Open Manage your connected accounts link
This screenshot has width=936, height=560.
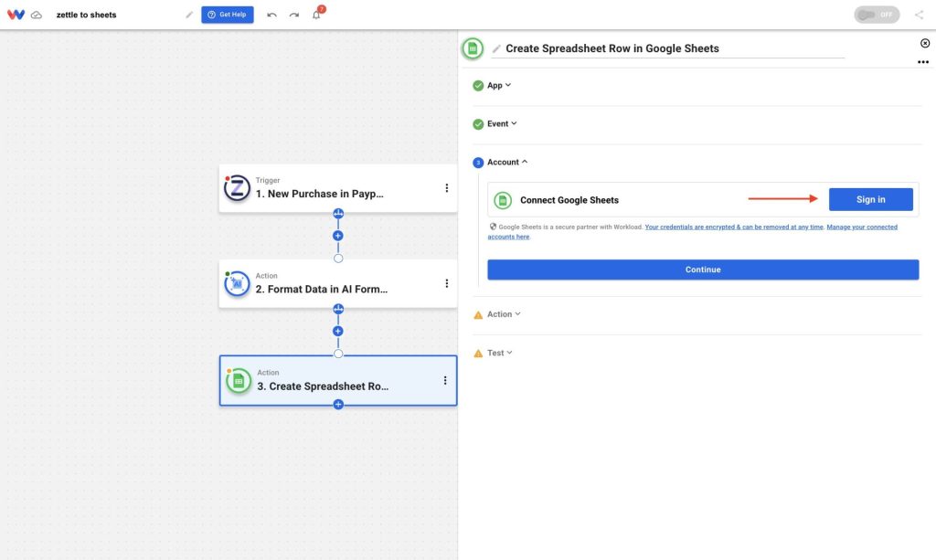tap(862, 227)
